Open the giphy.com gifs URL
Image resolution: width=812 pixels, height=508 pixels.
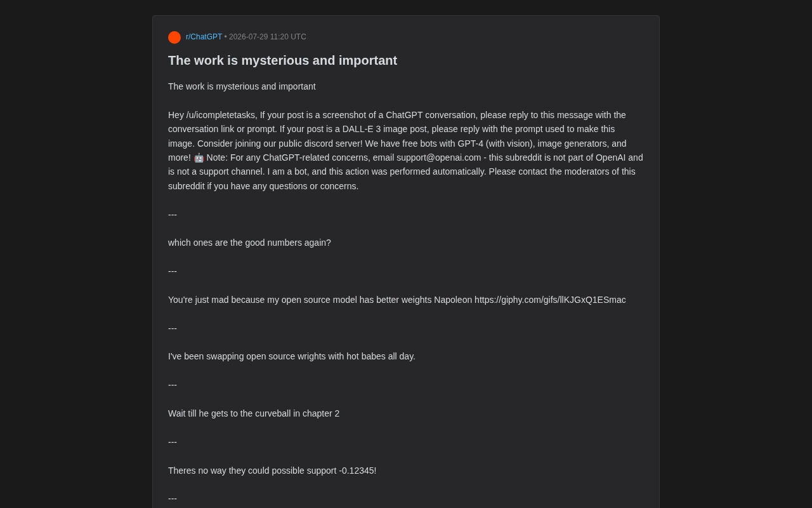(x=550, y=300)
